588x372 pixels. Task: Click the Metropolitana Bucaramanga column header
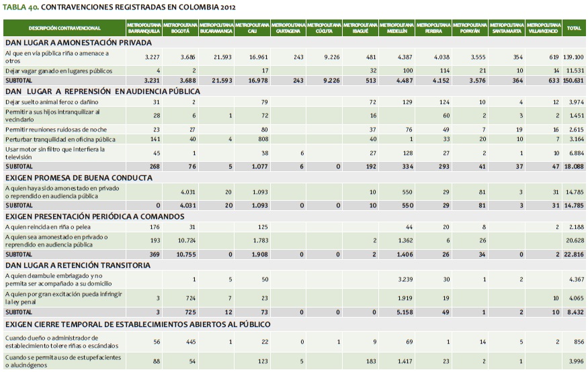click(x=216, y=28)
